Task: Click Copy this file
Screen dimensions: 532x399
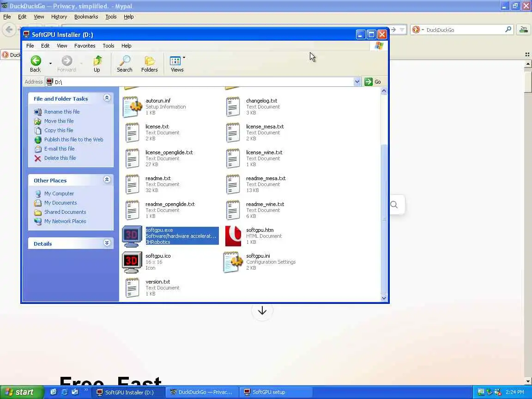Action: click(x=59, y=130)
